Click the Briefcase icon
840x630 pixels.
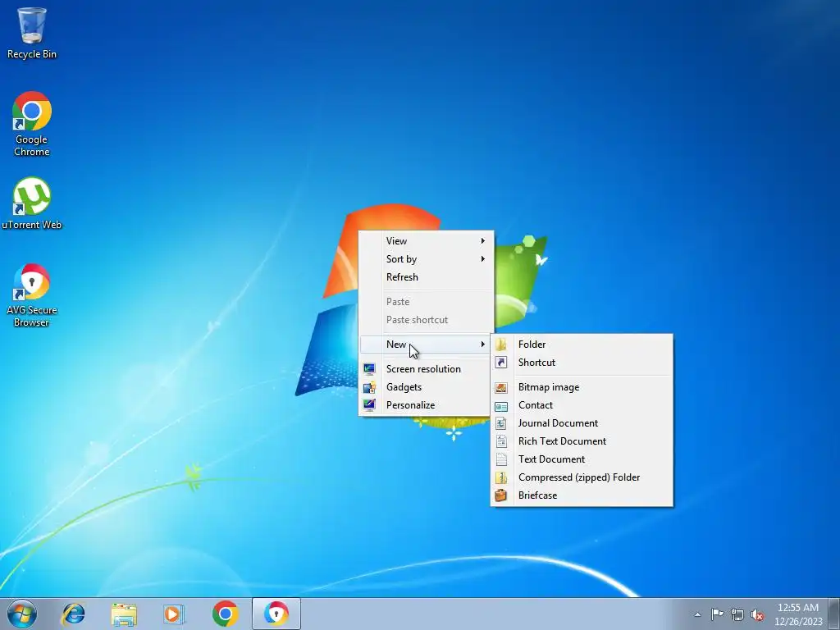click(501, 495)
